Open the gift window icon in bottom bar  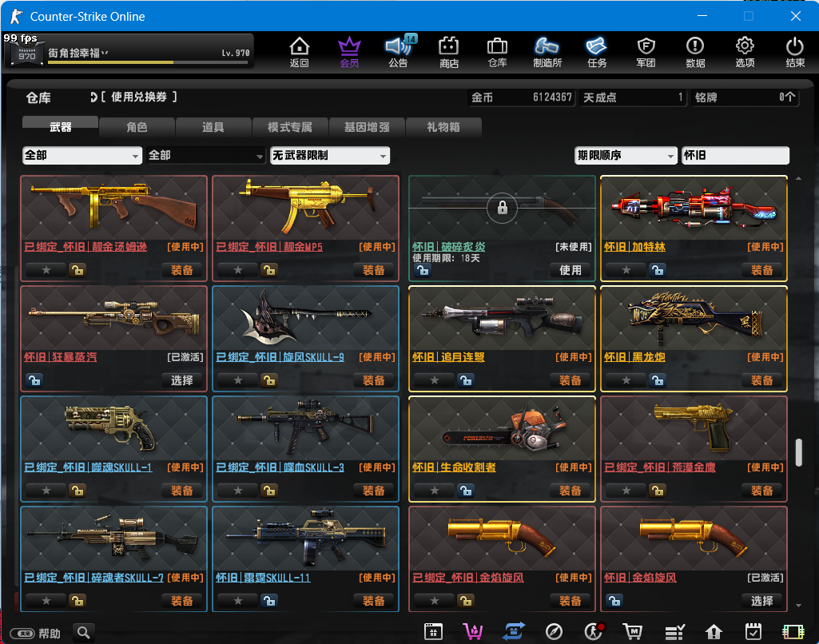pyautogui.click(x=433, y=631)
